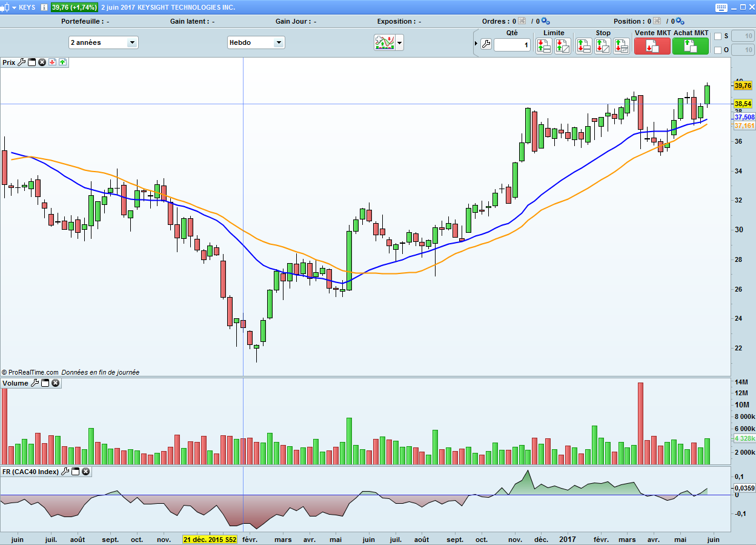Open the '2 années' period dropdown
The width and height of the screenshot is (756, 545).
(104, 42)
